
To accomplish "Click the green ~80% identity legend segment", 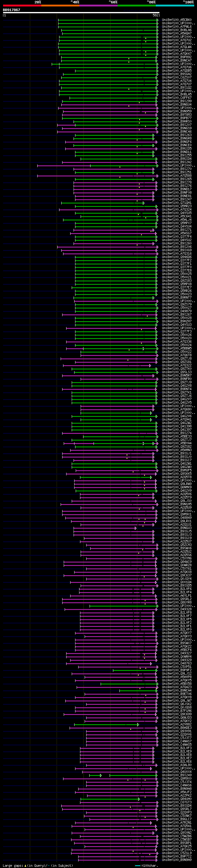I will [x=137, y=6].
